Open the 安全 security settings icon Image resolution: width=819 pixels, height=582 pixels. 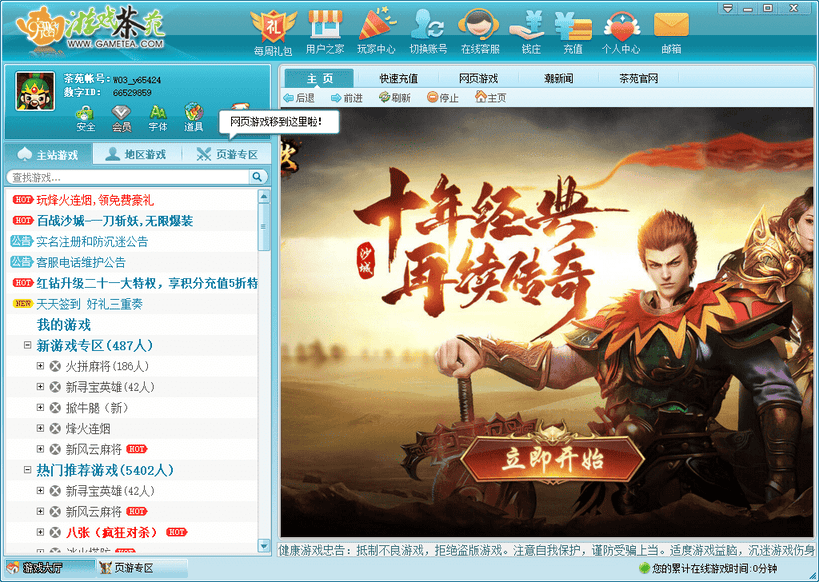tap(86, 114)
